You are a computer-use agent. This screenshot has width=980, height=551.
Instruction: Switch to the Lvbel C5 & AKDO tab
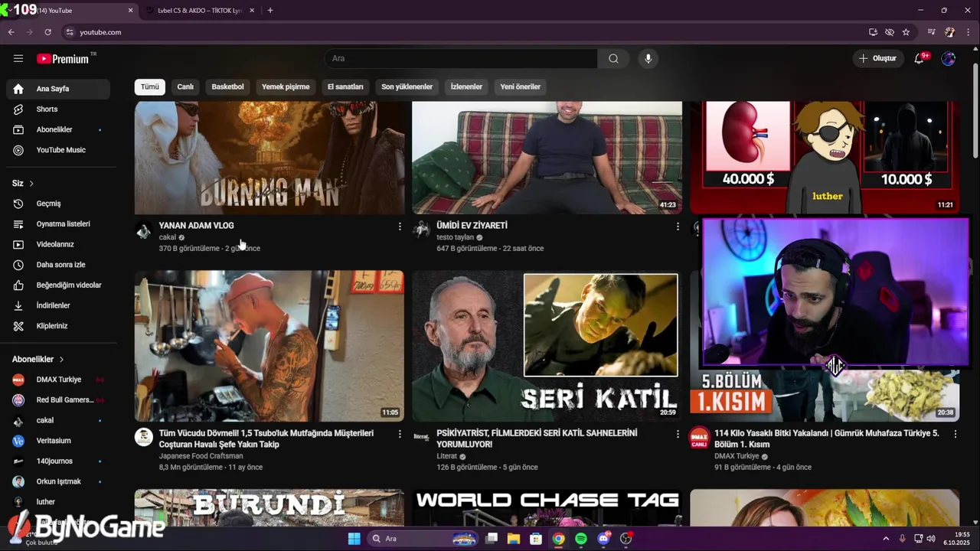(x=199, y=11)
